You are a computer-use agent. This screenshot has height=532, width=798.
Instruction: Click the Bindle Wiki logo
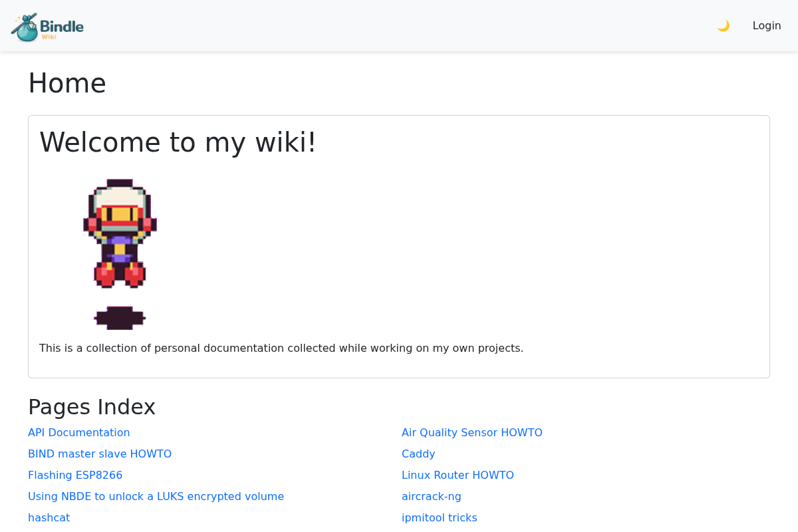point(48,27)
